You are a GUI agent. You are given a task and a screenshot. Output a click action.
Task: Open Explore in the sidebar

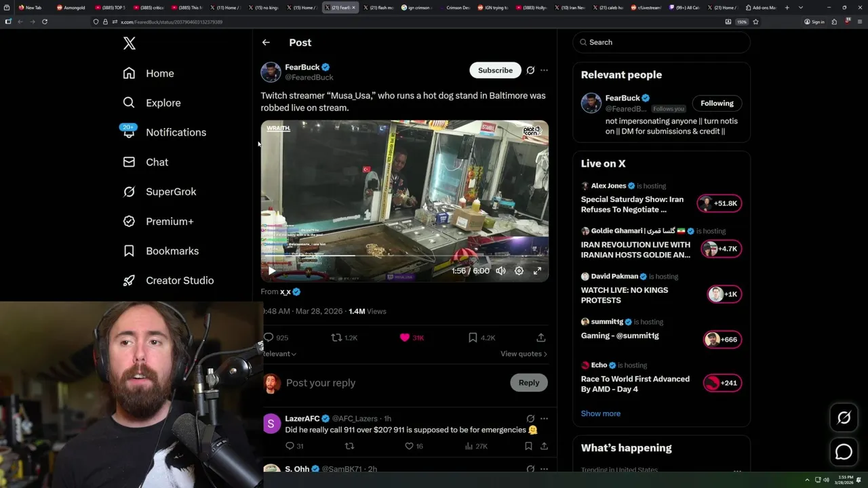[x=152, y=103]
